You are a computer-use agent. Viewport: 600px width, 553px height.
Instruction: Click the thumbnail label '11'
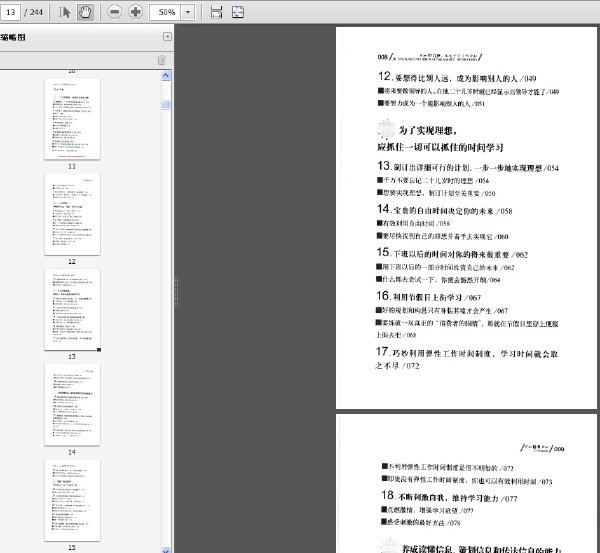pyautogui.click(x=72, y=166)
